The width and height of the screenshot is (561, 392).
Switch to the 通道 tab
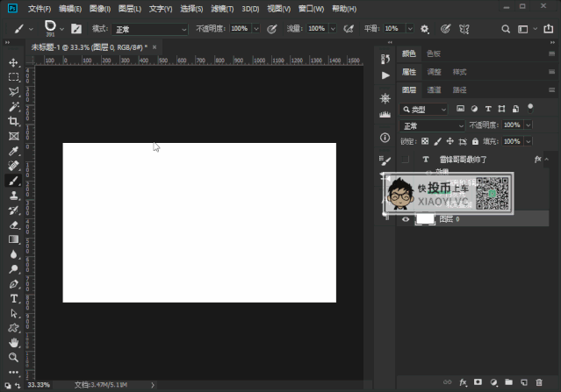(435, 89)
